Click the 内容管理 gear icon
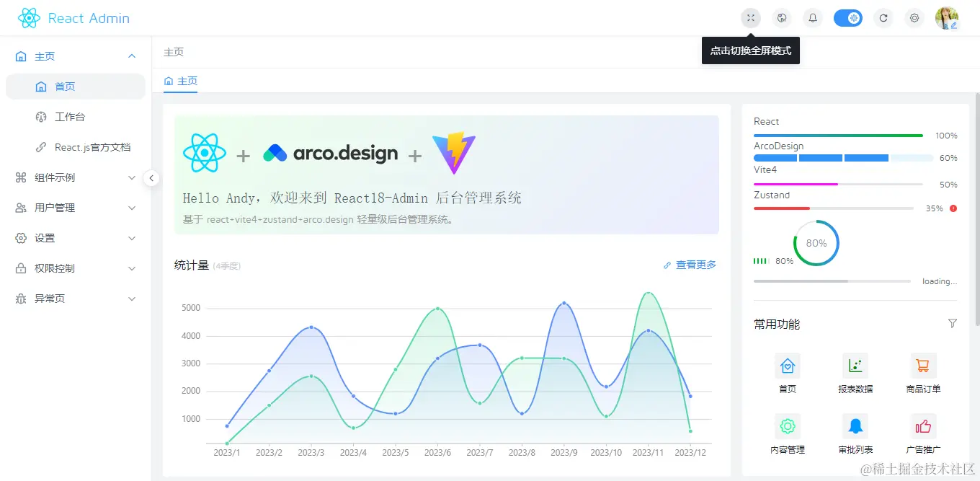 click(x=788, y=426)
